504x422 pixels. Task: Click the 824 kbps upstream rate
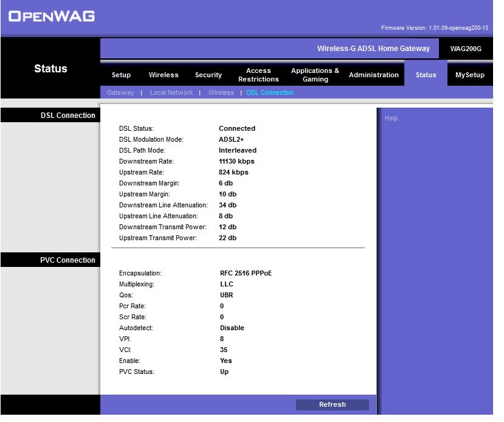pyautogui.click(x=233, y=172)
